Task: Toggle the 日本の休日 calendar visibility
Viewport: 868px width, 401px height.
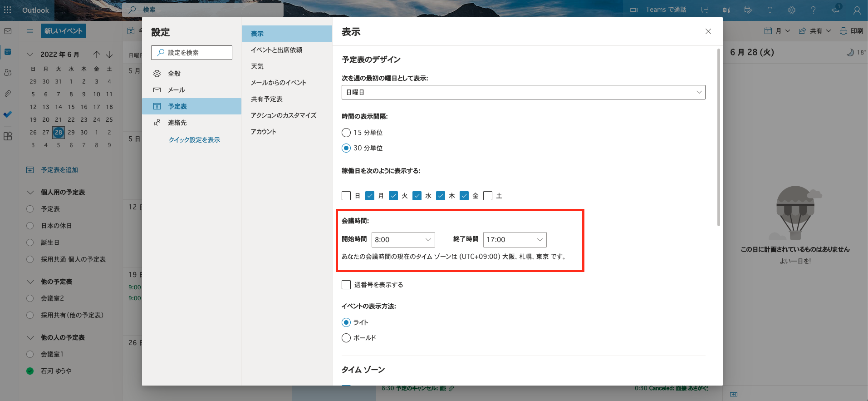Action: tap(30, 226)
